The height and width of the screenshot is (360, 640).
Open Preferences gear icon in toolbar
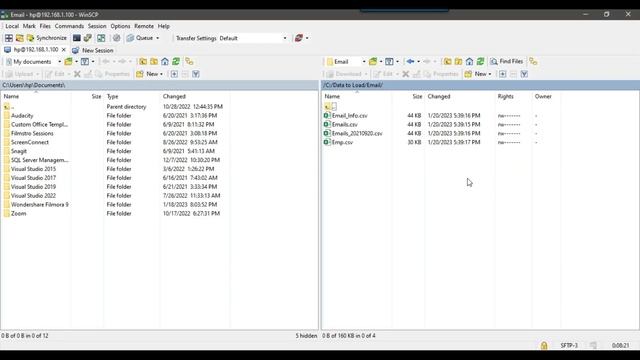pos(117,38)
